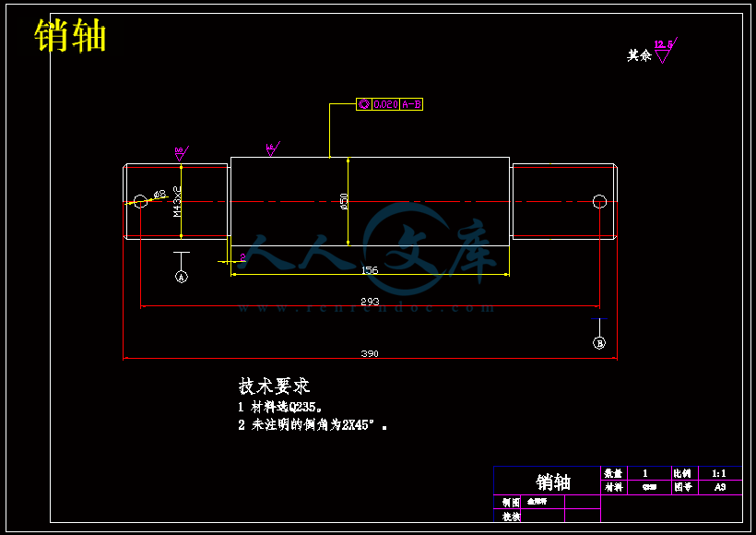The width and height of the screenshot is (756, 535).
Task: Click the right pin hole circle
Action: [x=599, y=201]
